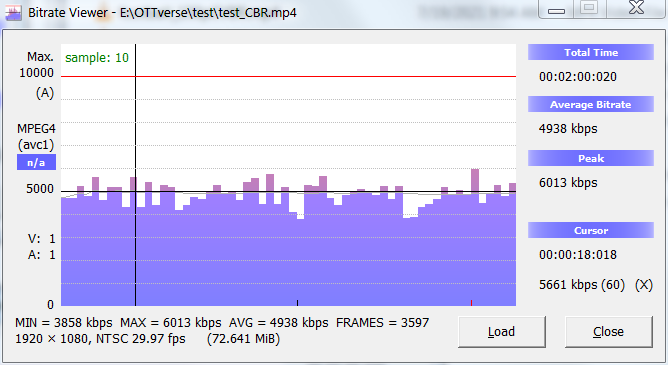Click the vertical cursor line in graph

coord(135,175)
